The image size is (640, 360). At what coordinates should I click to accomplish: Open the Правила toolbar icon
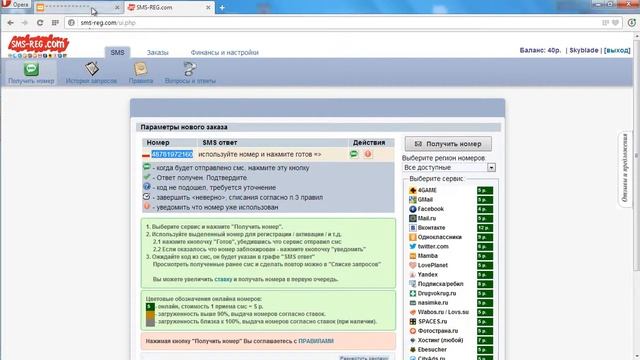[141, 73]
